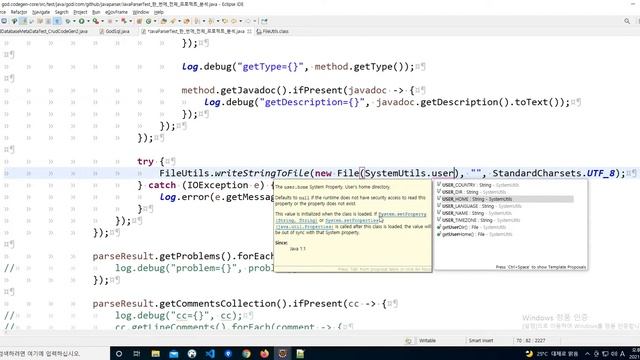Click the active Eclipse icon on taskbar
640x360 pixels.
282,353
